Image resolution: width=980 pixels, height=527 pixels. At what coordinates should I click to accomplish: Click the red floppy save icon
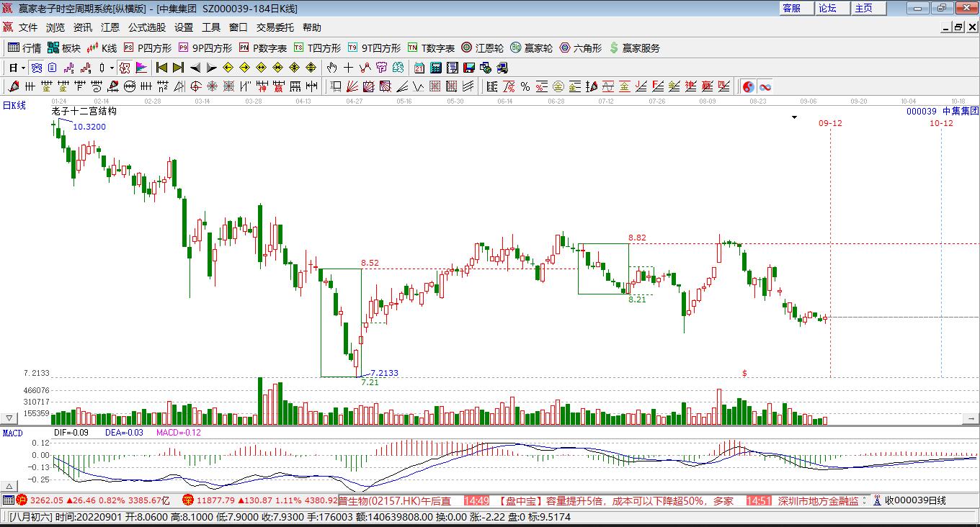[x=469, y=68]
